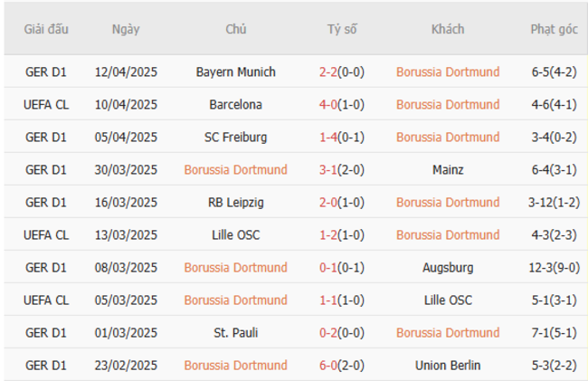Click Borussia Dortmund in the Mainz row
The image size is (588, 381).
coord(235,170)
